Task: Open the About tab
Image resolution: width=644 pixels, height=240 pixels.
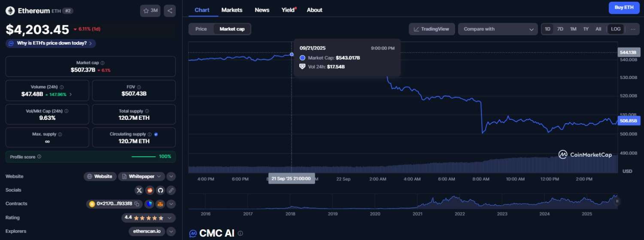Action: click(314, 10)
